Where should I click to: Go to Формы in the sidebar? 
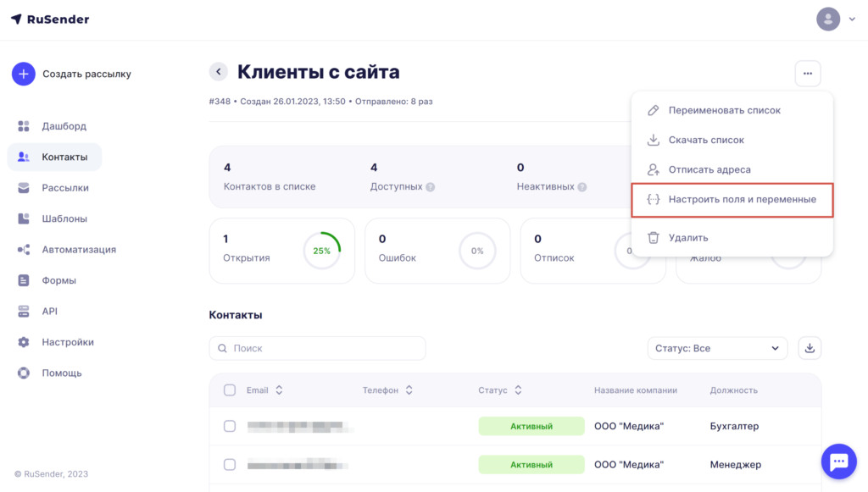(47, 280)
